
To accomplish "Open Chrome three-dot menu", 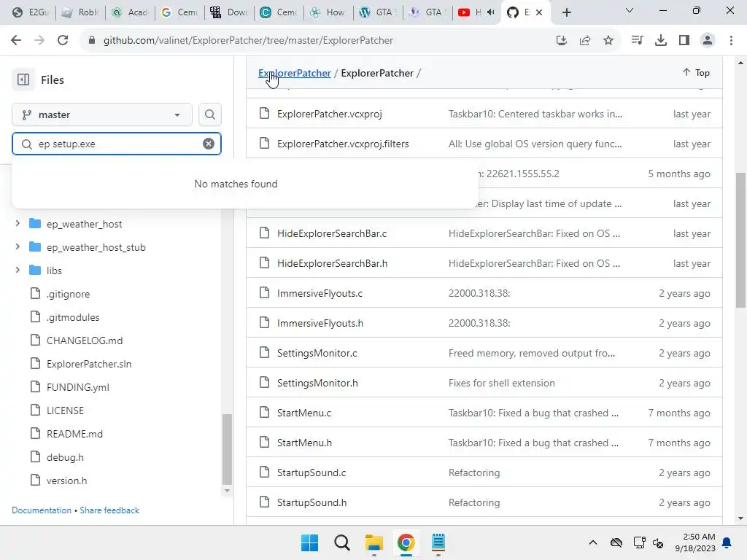I will [x=731, y=41].
